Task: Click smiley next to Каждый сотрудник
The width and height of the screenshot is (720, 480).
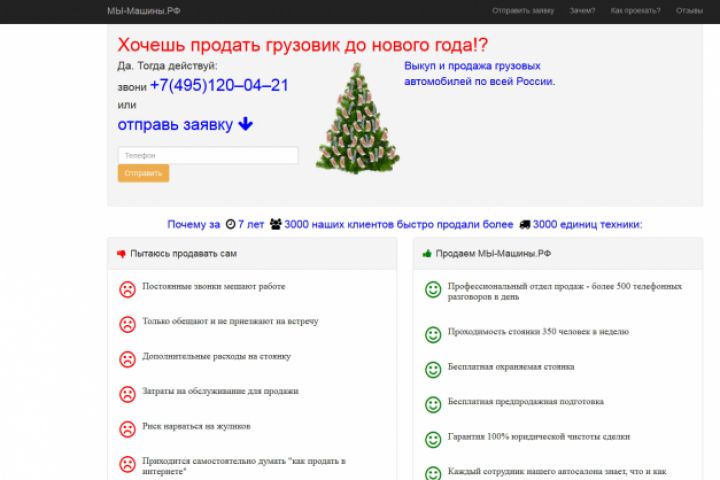Action: [x=433, y=473]
